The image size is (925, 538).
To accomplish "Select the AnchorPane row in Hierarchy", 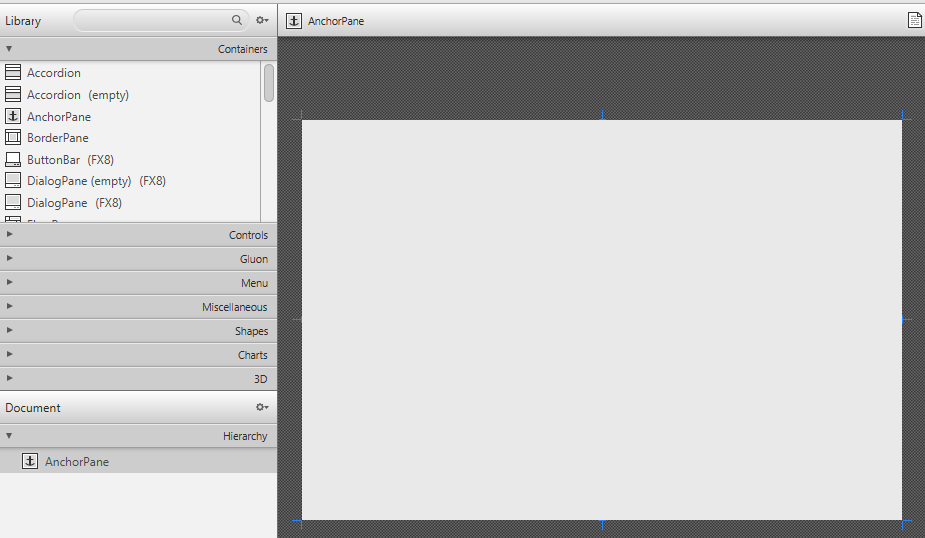I will 138,461.
